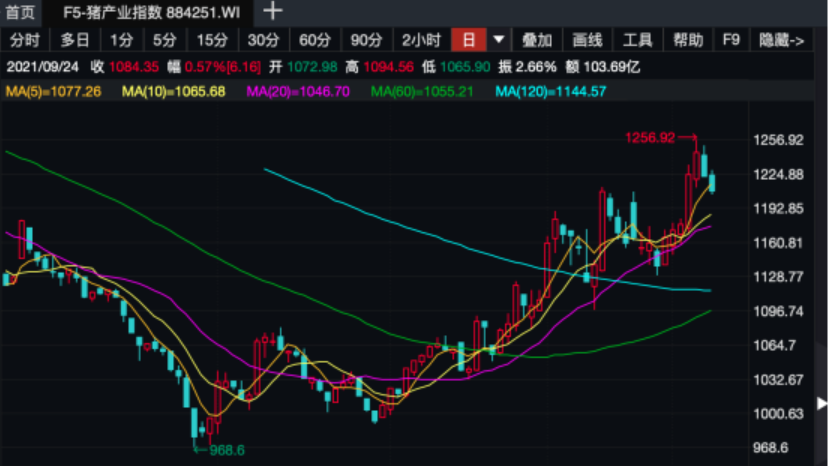Toggle the 隐藏-> hide panel button

(x=781, y=41)
